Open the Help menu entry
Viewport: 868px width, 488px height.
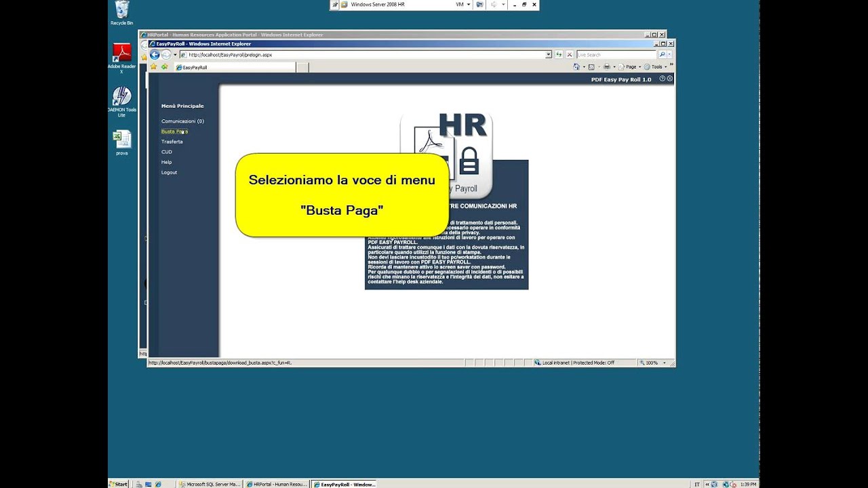click(166, 162)
